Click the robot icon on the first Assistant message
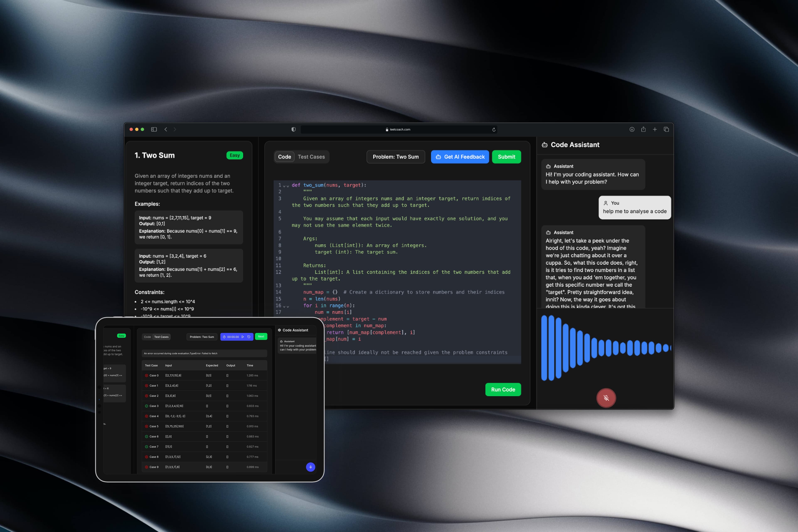Viewport: 798px width, 532px height. (548, 166)
